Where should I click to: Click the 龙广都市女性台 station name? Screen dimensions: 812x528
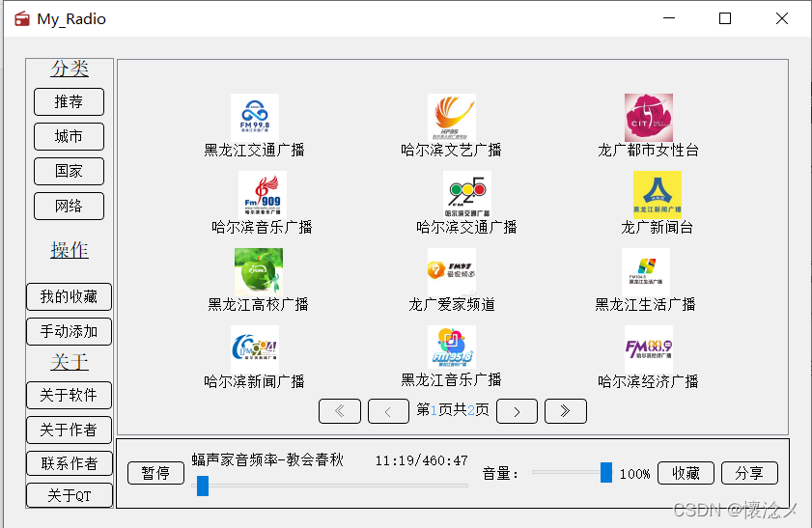(x=649, y=151)
